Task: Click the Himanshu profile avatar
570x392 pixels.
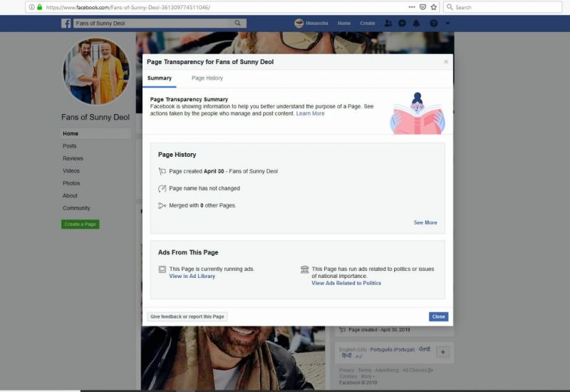Action: click(x=299, y=23)
